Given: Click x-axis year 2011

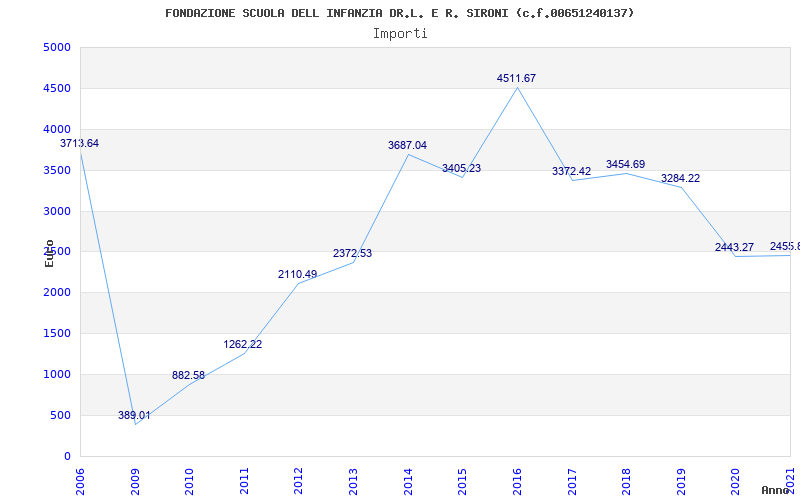Looking at the screenshot, I should pos(244,482).
